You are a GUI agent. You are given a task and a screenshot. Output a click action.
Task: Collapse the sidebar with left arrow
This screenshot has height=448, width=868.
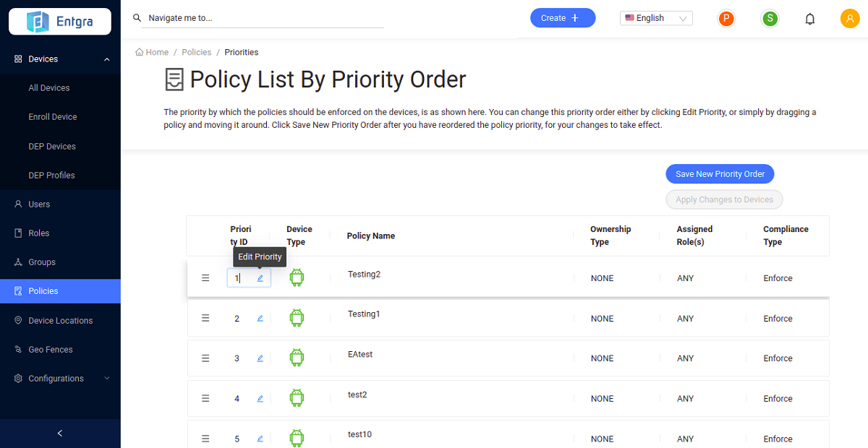tap(60, 434)
